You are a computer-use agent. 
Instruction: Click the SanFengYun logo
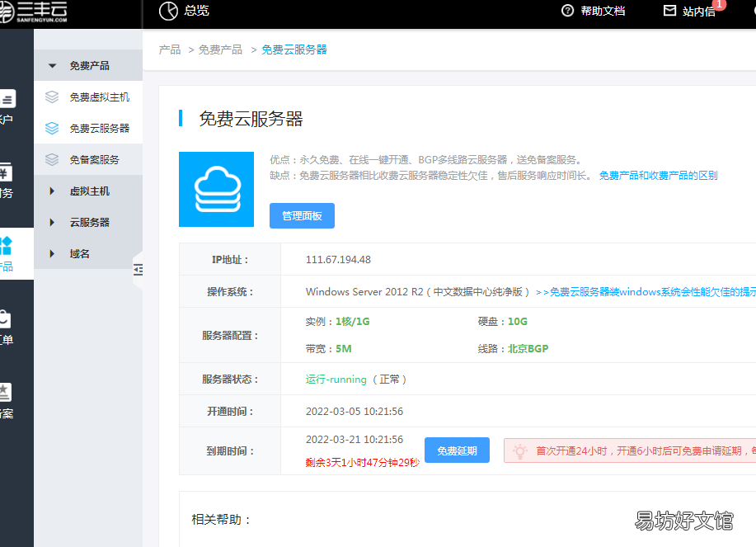point(33,12)
